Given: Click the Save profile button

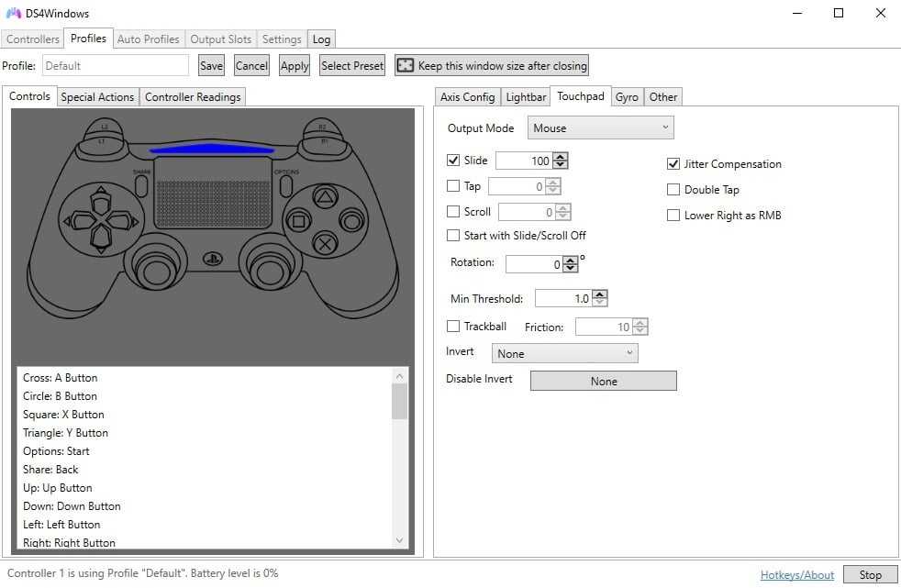Looking at the screenshot, I should pos(211,65).
